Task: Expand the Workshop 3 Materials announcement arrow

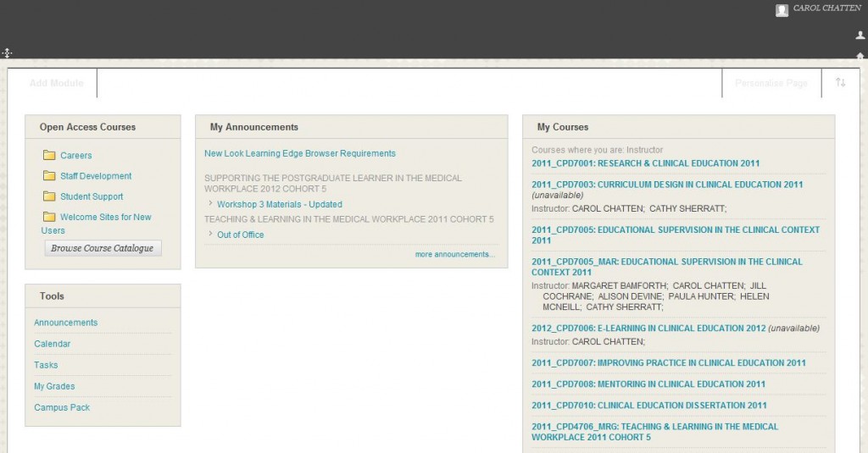Action: click(x=209, y=204)
